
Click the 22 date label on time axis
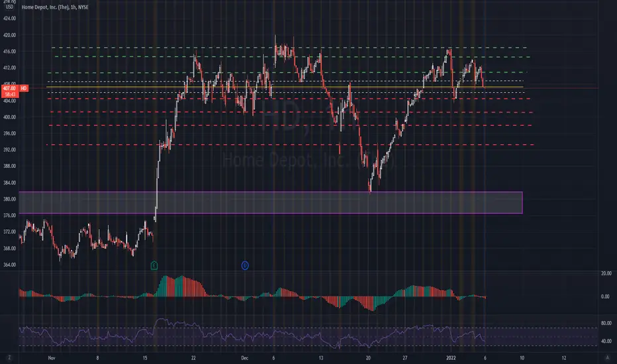(193, 358)
